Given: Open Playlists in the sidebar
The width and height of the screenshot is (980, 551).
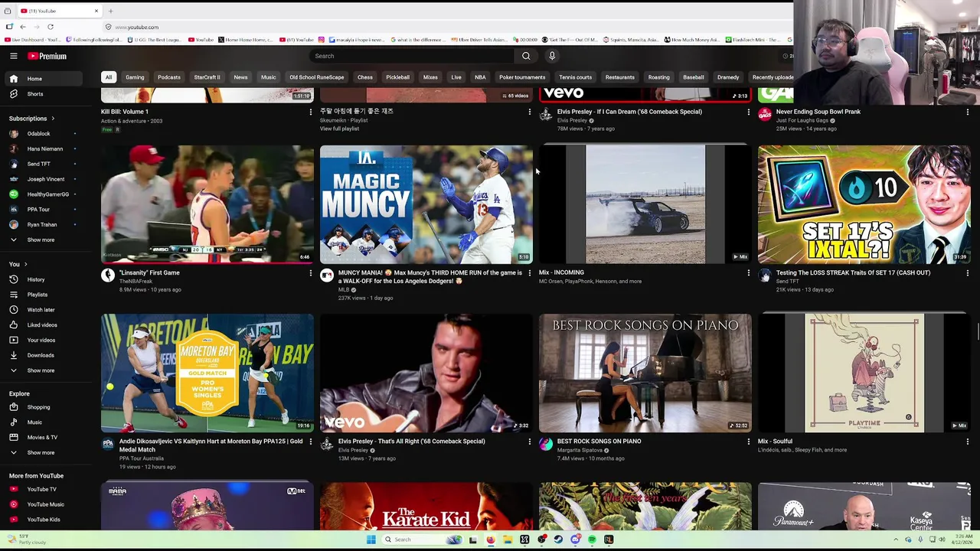Looking at the screenshot, I should 43,295.
